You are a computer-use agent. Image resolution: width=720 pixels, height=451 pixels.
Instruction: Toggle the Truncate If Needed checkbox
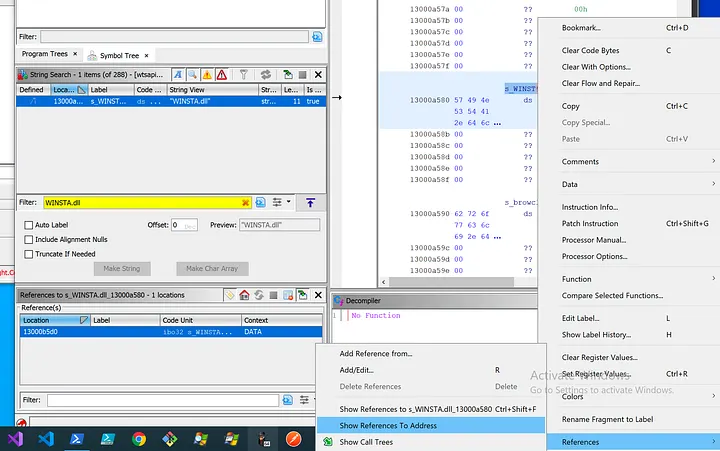pos(29,253)
